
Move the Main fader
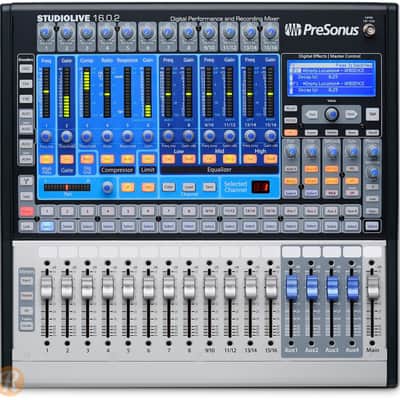tap(373, 287)
